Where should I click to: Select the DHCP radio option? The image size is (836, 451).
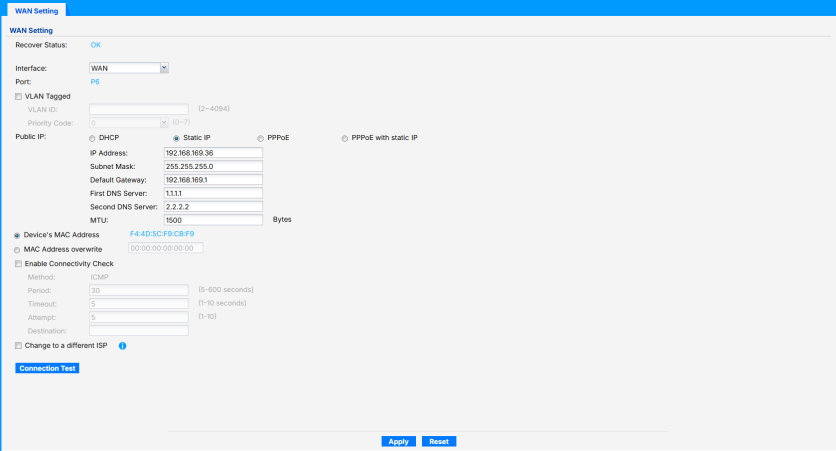point(93,138)
